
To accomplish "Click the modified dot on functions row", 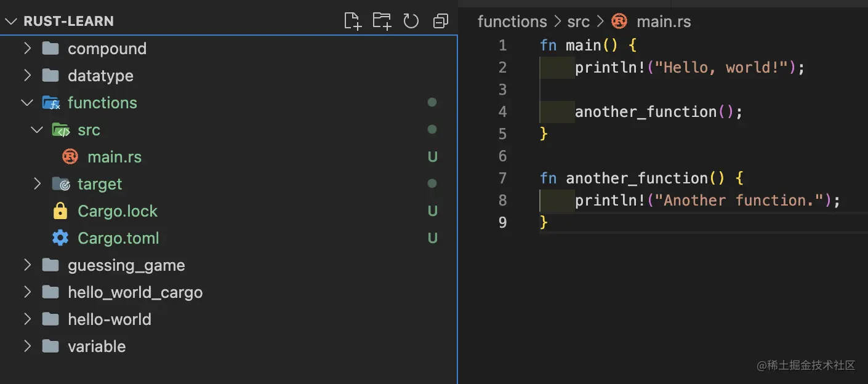I will (x=432, y=102).
